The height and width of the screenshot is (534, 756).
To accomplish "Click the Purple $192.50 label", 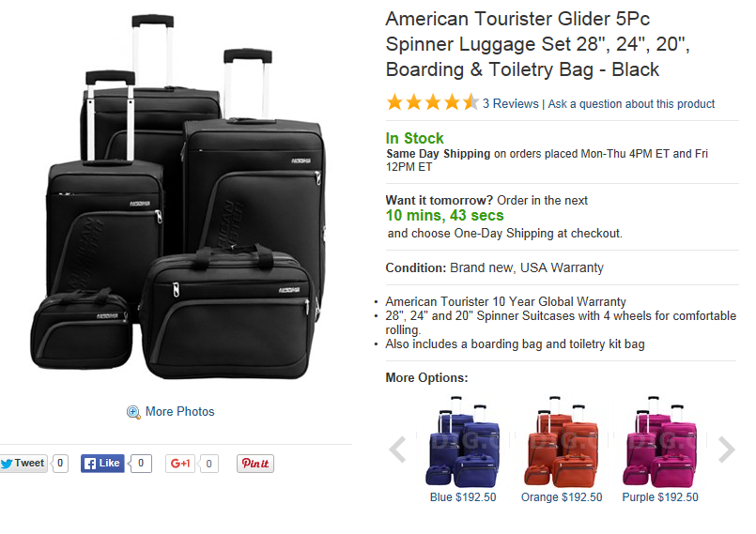I will coord(660,497).
